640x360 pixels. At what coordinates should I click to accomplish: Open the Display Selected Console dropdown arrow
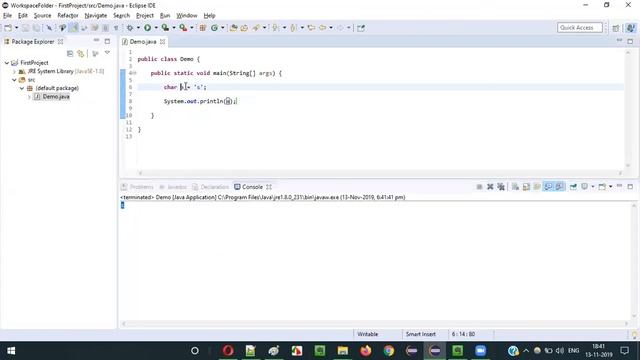593,187
